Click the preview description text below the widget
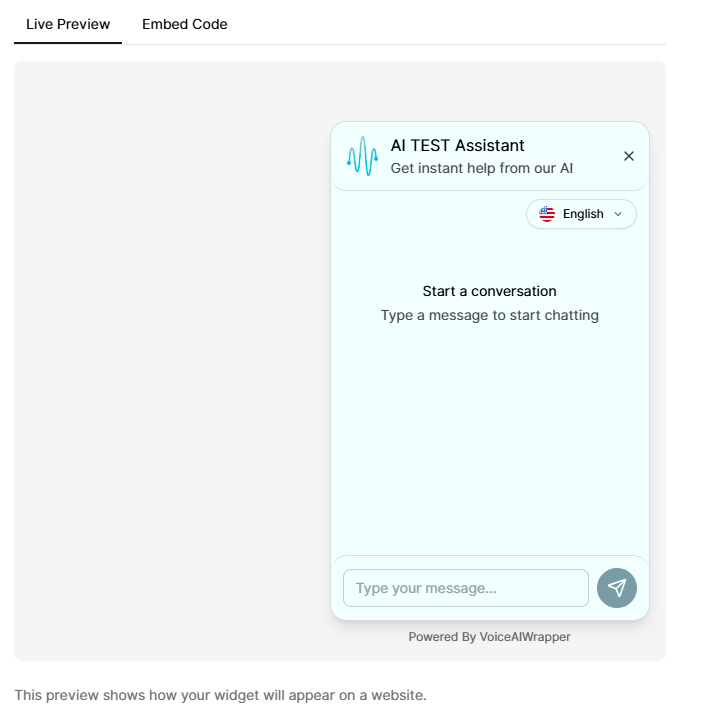The width and height of the screenshot is (703, 712). (x=220, y=695)
